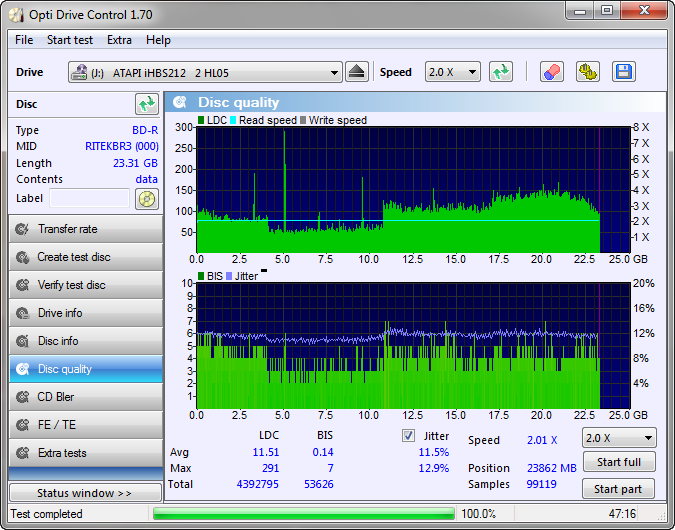Screen dimensions: 675x530
Task: Select the Disc quality panel
Action: (x=86, y=369)
